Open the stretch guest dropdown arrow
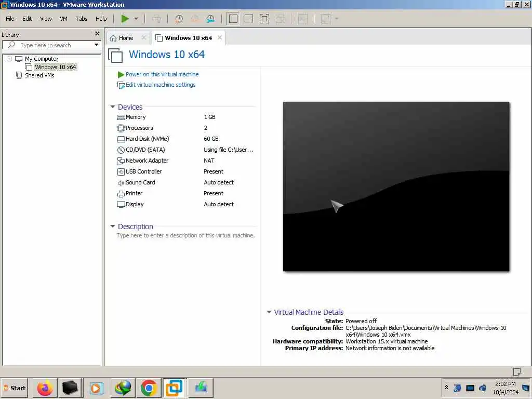This screenshot has width=532, height=399. tap(337, 19)
